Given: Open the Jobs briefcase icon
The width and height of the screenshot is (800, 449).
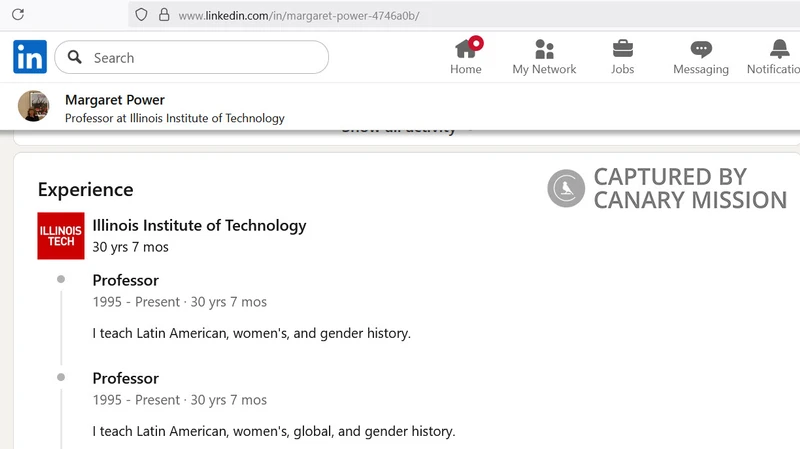Looking at the screenshot, I should 622,57.
